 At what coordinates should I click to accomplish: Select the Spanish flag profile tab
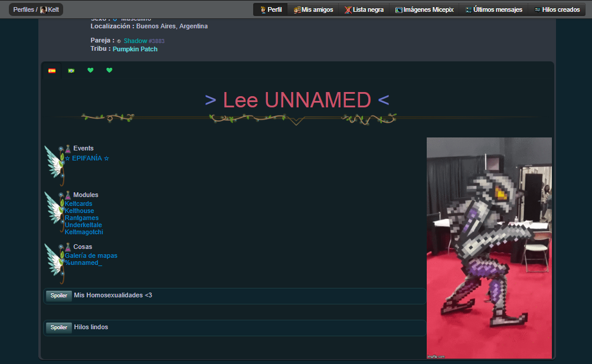click(52, 71)
